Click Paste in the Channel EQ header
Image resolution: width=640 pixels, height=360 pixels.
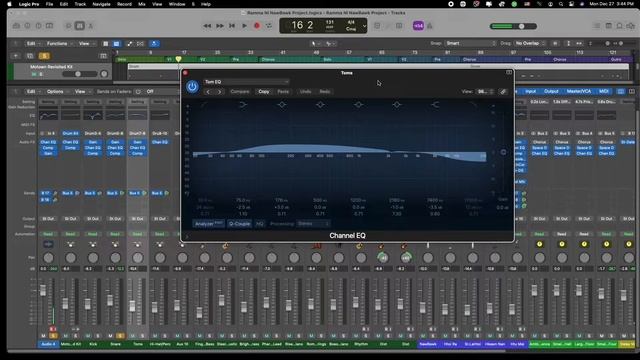[x=283, y=92]
